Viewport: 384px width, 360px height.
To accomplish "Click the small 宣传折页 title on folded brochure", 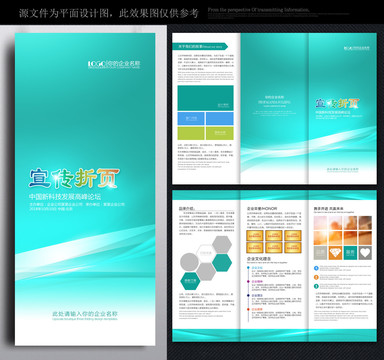I will click(337, 104).
